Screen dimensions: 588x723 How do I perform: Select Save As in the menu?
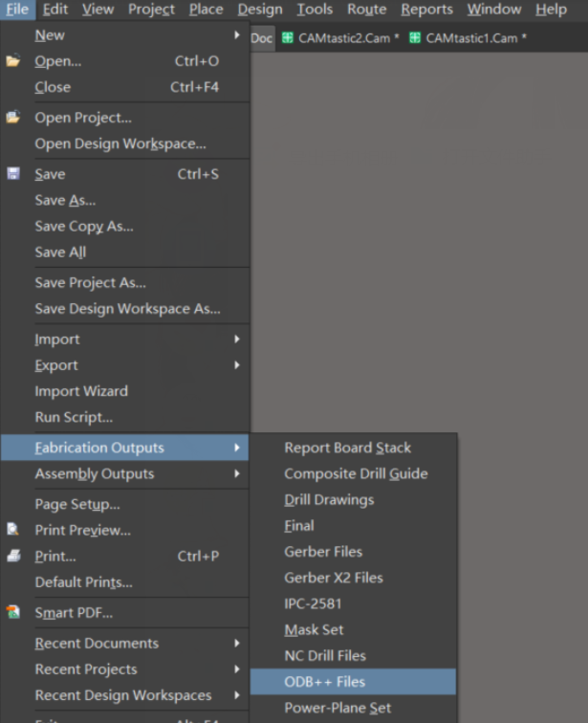(x=125, y=200)
